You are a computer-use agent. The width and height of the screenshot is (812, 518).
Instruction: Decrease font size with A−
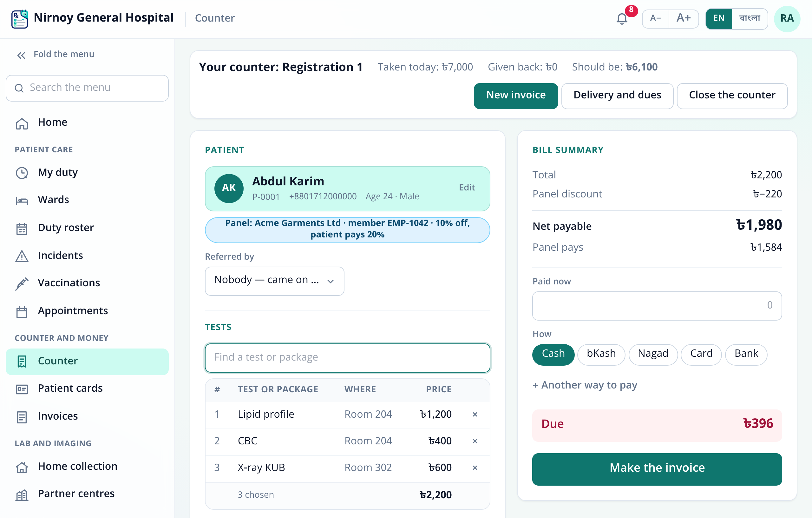pos(655,18)
